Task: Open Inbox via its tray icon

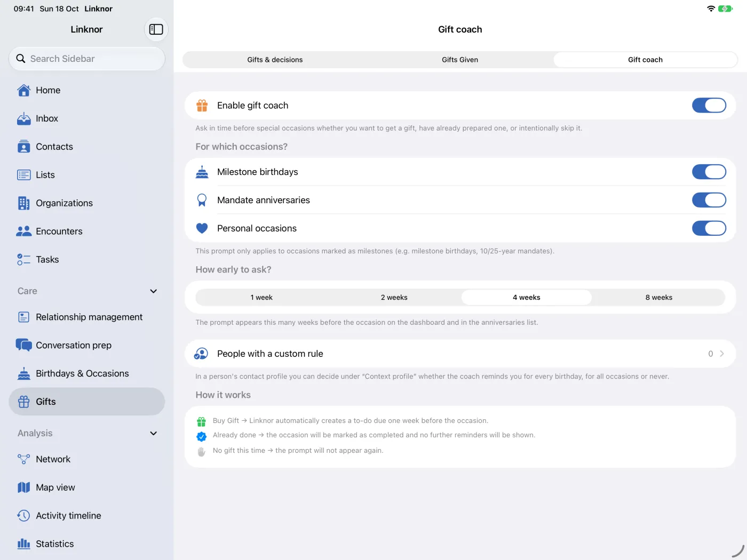Action: pyautogui.click(x=24, y=118)
